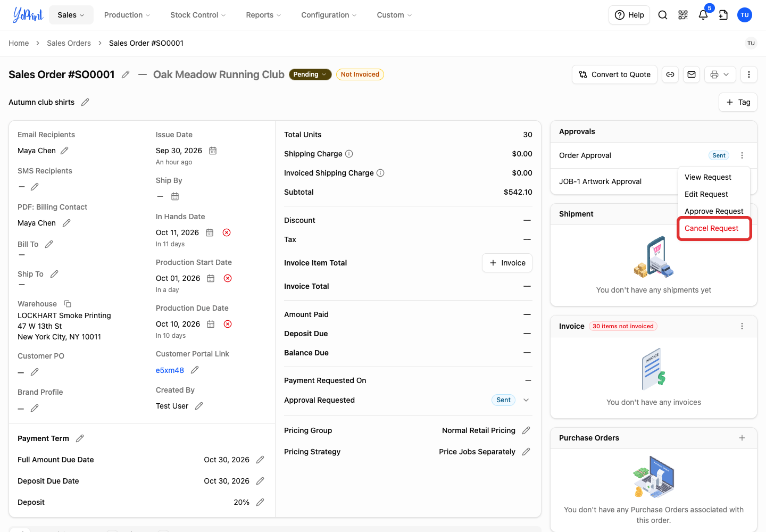Image resolution: width=766 pixels, height=532 pixels.
Task: Open the Issue Date calendar picker
Action: [213, 151]
